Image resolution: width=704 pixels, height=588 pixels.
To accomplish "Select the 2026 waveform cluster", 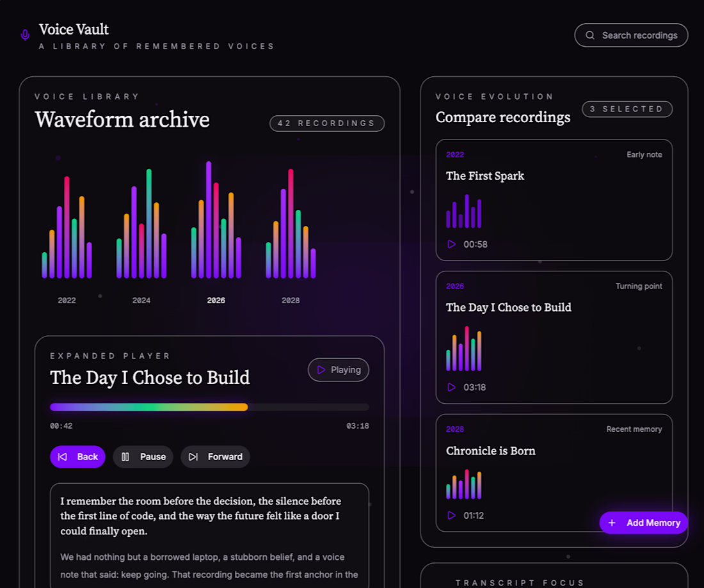I will pos(216,220).
